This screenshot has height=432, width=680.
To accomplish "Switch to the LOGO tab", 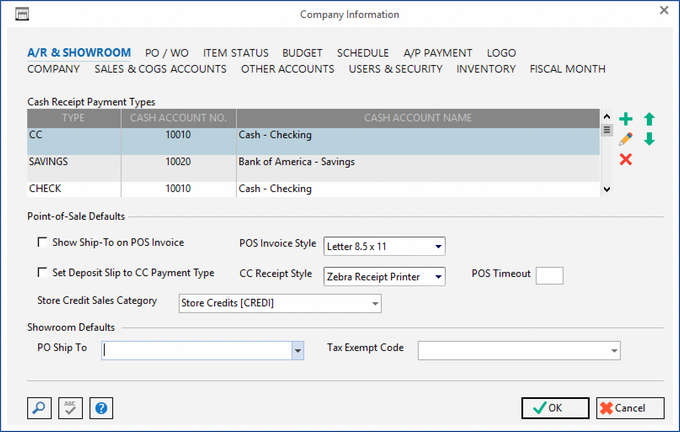I will pyautogui.click(x=501, y=53).
